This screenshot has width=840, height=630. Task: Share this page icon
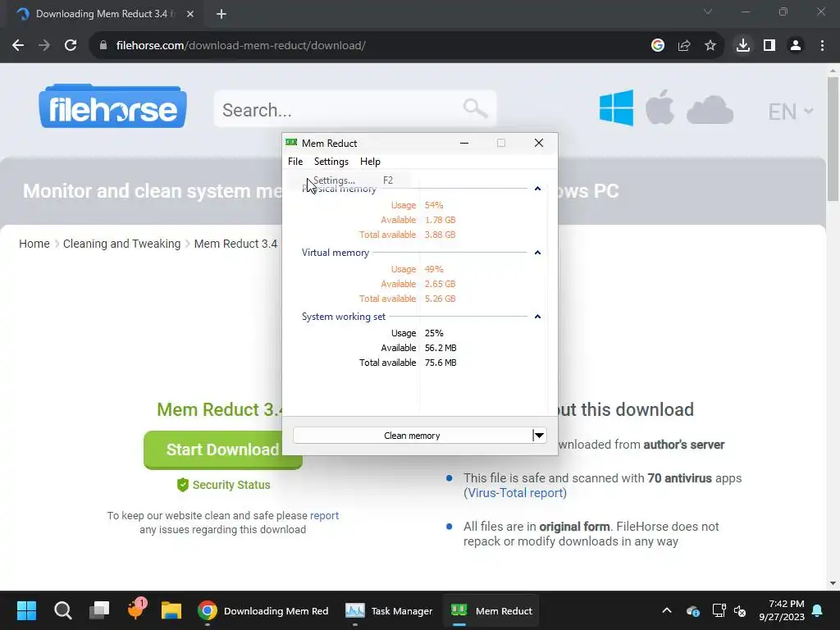click(x=684, y=46)
